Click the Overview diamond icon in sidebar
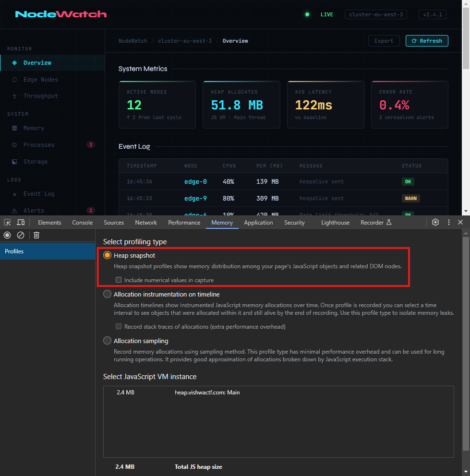The image size is (470, 476). (x=14, y=63)
